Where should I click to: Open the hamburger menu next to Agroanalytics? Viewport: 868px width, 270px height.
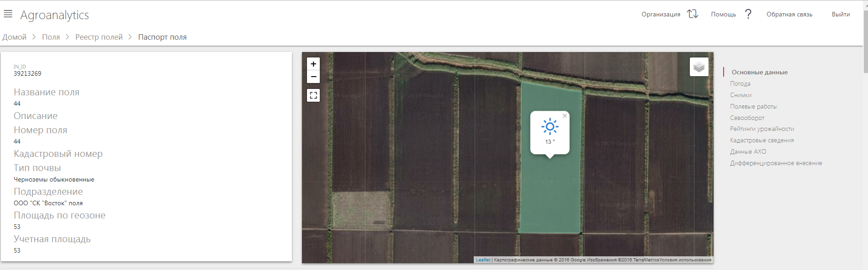[x=8, y=14]
